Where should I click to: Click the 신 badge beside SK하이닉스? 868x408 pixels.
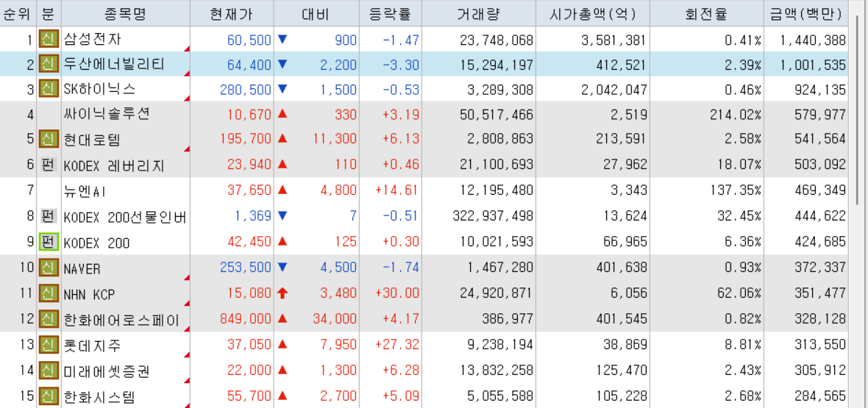pyautogui.click(x=49, y=88)
